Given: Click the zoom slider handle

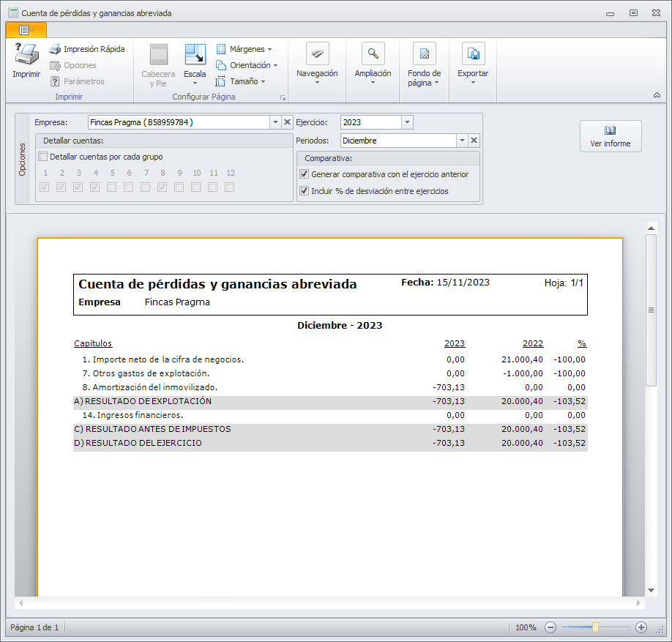Looking at the screenshot, I should tap(595, 627).
